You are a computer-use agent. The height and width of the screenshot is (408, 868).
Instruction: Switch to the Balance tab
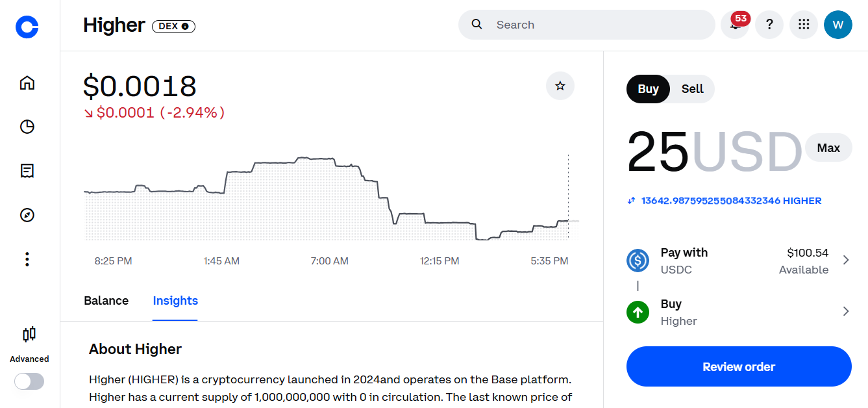pos(106,301)
